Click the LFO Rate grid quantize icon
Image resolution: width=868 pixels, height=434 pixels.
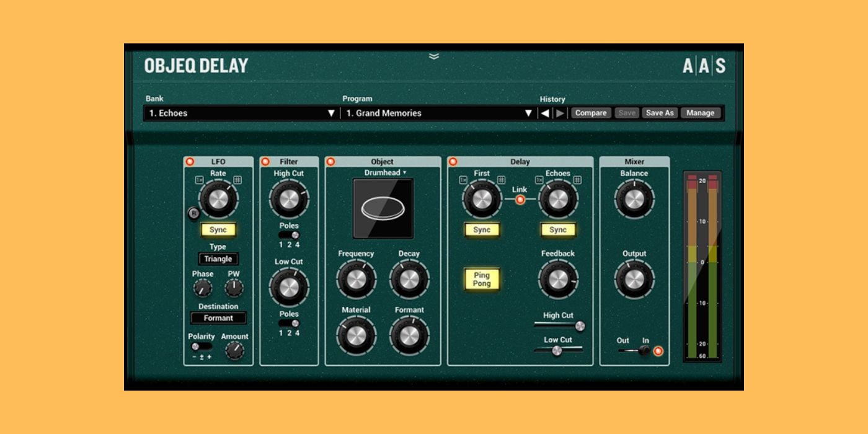click(x=237, y=180)
